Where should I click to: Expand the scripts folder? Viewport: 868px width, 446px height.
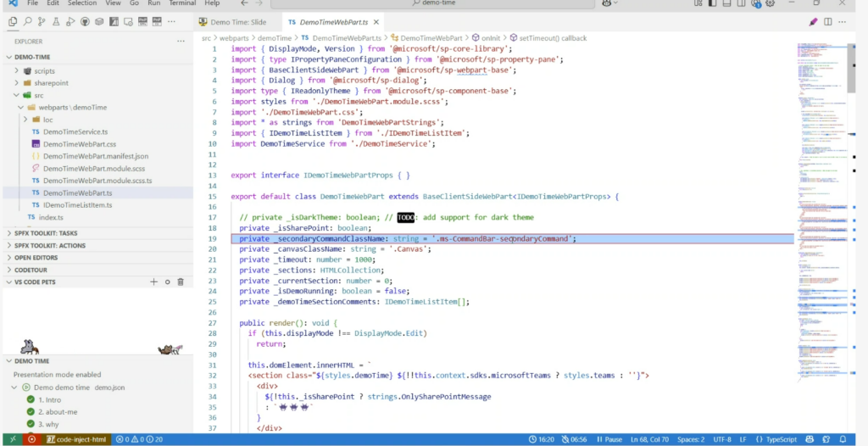(44, 70)
